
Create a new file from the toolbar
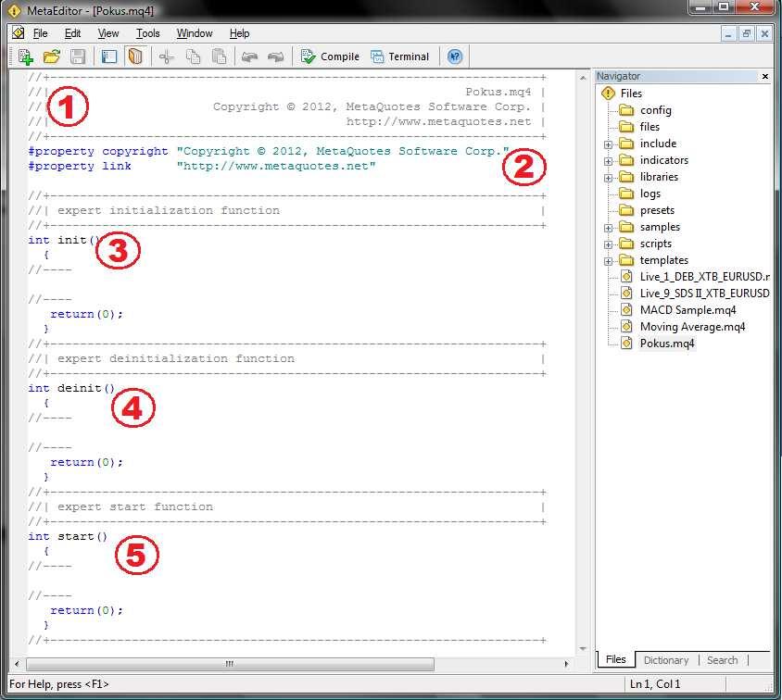click(x=25, y=56)
